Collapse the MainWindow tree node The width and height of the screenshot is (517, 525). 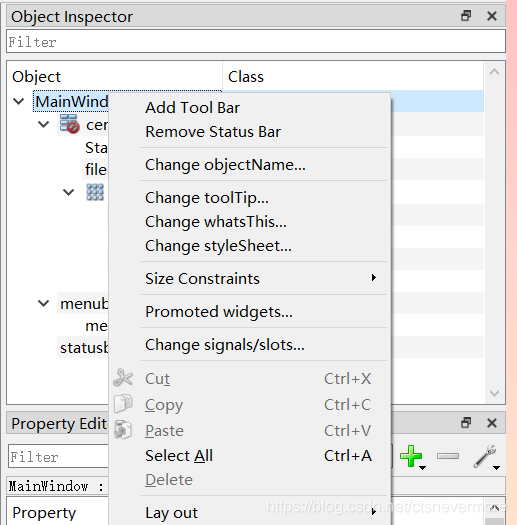click(18, 101)
